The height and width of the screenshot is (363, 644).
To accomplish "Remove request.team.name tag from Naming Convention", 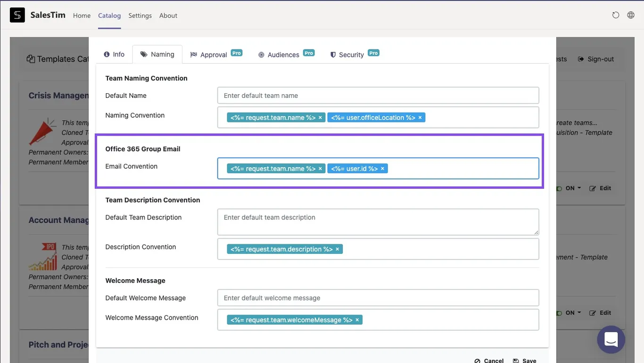I will coord(320,118).
